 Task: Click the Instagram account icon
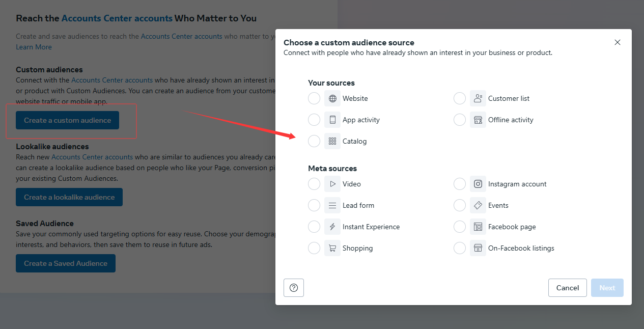coord(478,184)
